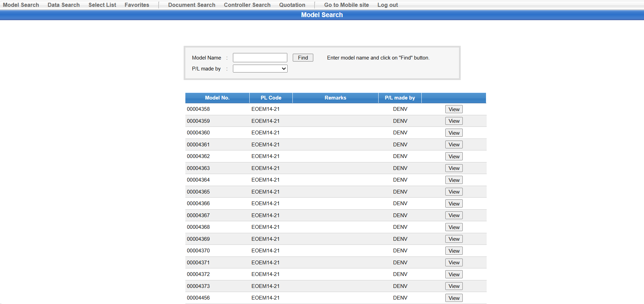Click View button for model 00004370
The width and height of the screenshot is (644, 304).
pyautogui.click(x=454, y=251)
